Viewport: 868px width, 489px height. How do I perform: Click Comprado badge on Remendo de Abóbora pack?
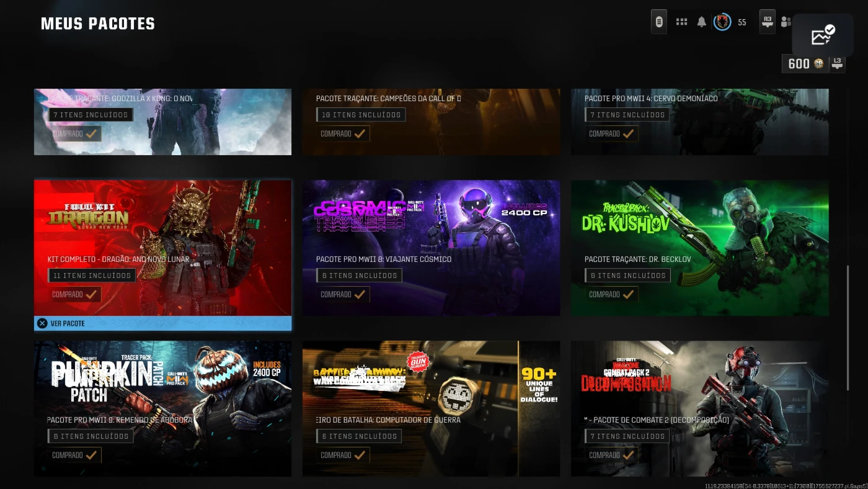click(74, 455)
